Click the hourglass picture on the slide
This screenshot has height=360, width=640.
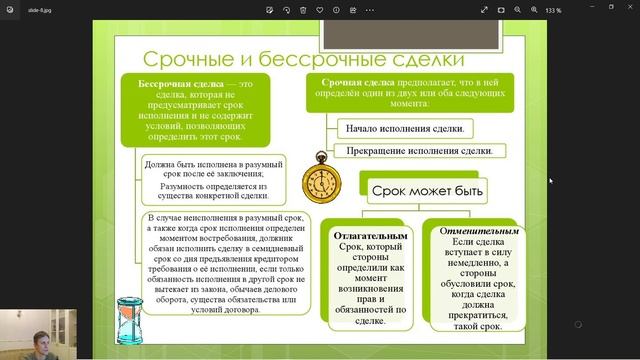(x=130, y=321)
